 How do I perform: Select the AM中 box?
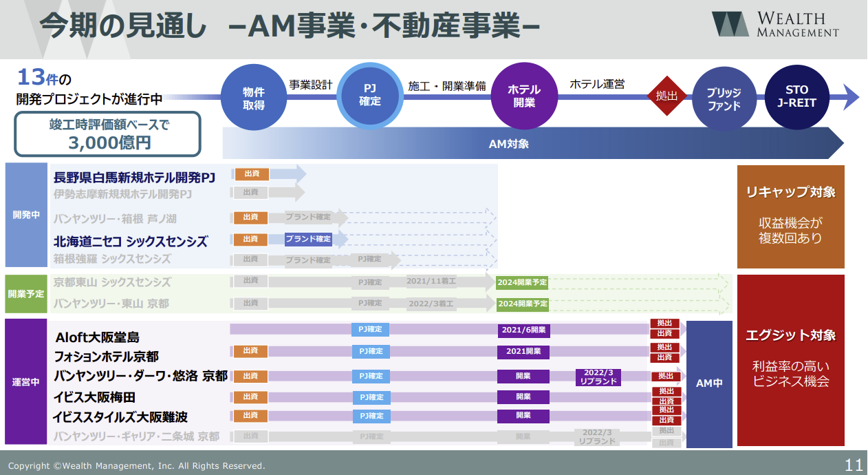709,383
